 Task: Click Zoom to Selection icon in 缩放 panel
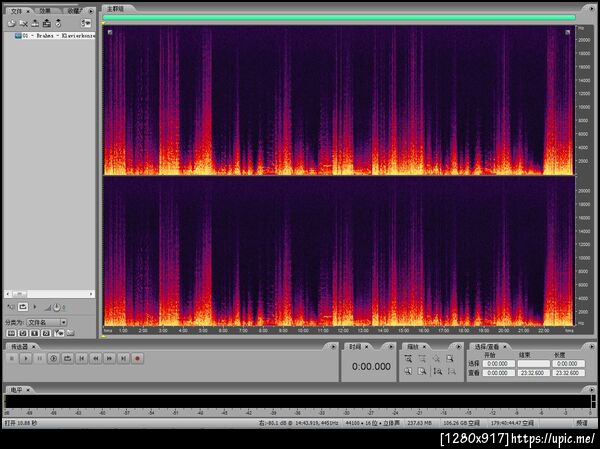tap(450, 359)
